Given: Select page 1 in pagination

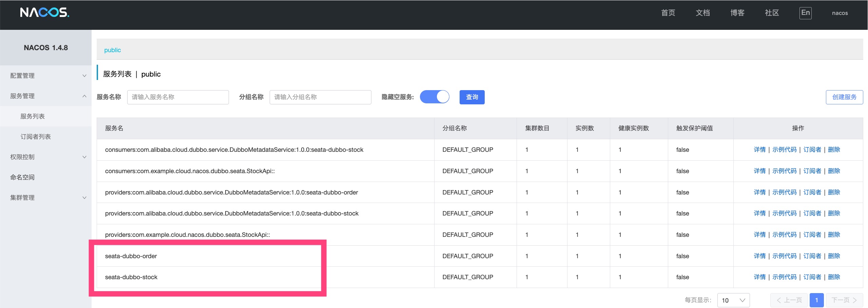Looking at the screenshot, I should pyautogui.click(x=816, y=300).
